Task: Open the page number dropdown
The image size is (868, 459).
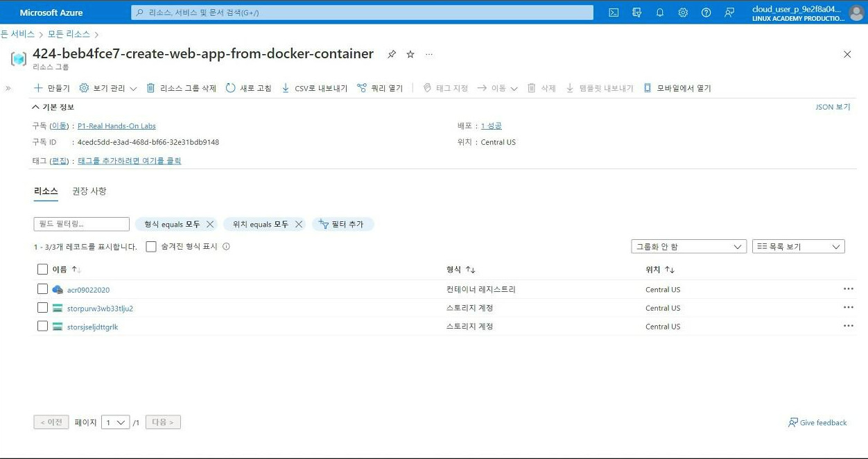Action: [x=115, y=422]
